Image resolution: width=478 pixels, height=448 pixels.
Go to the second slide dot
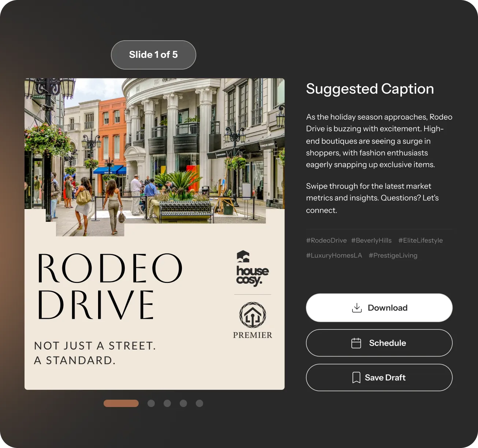151,403
